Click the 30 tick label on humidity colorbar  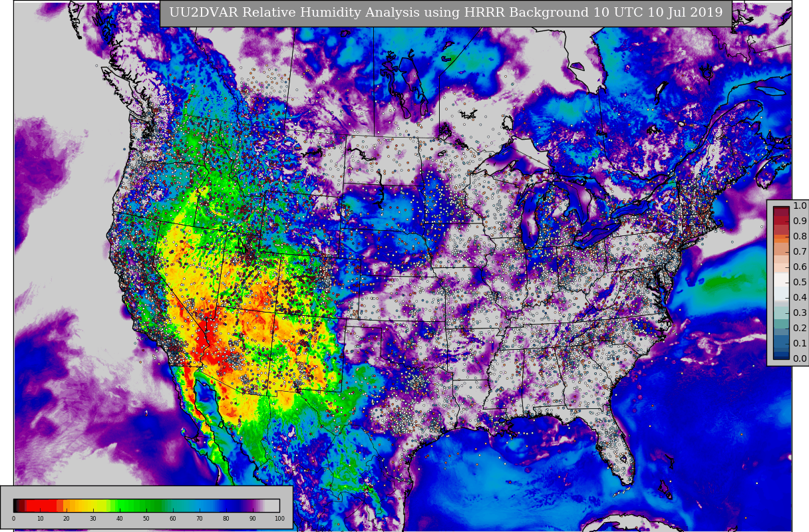(93, 519)
